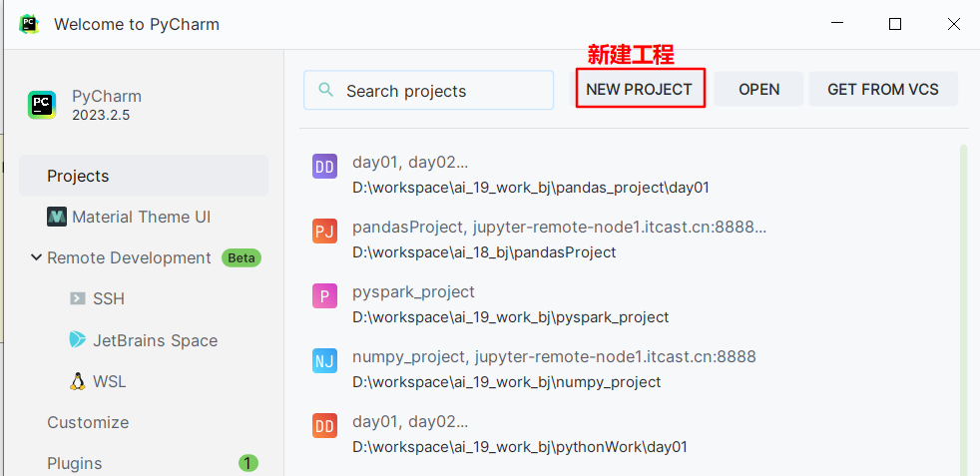Click the PyCharm logo in the sidebar
The height and width of the screenshot is (476, 980).
[42, 105]
